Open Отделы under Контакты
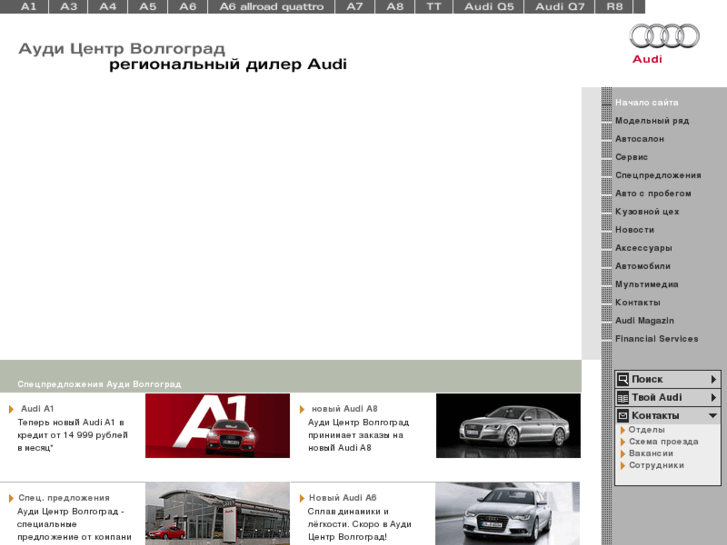 point(646,430)
